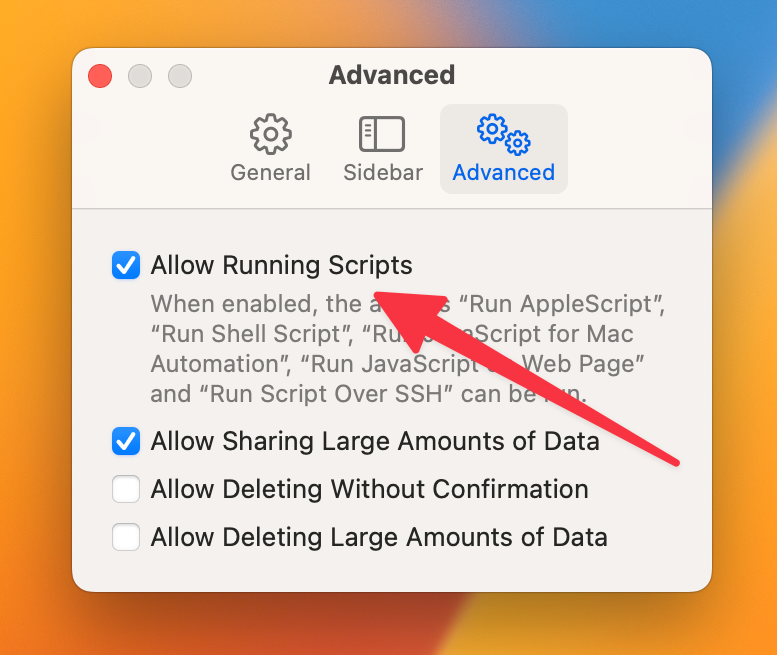This screenshot has width=777, height=655.
Task: Click the "Allow Deleting Large Amounts of Data" label
Action: (379, 537)
